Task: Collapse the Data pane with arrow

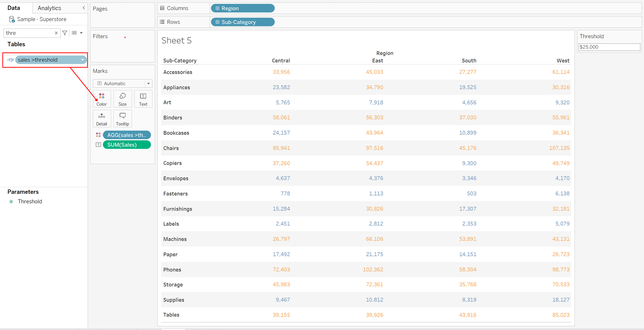Action: click(x=84, y=8)
